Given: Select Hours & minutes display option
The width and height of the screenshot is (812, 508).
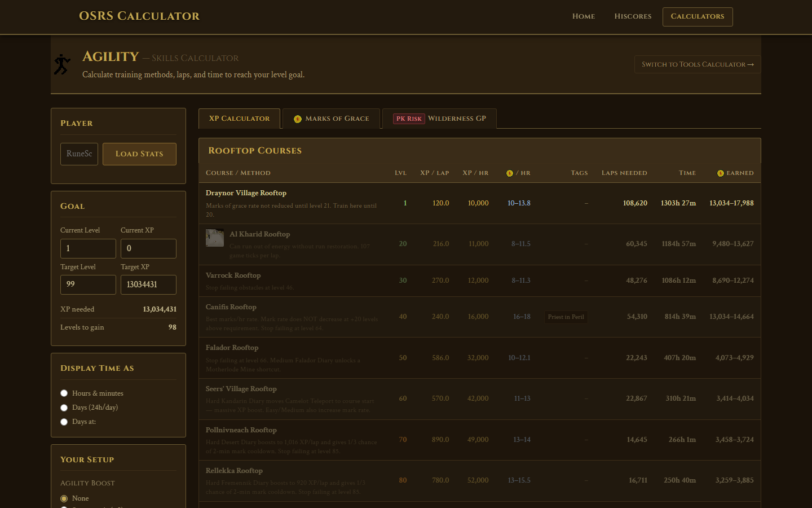Looking at the screenshot, I should pos(64,393).
